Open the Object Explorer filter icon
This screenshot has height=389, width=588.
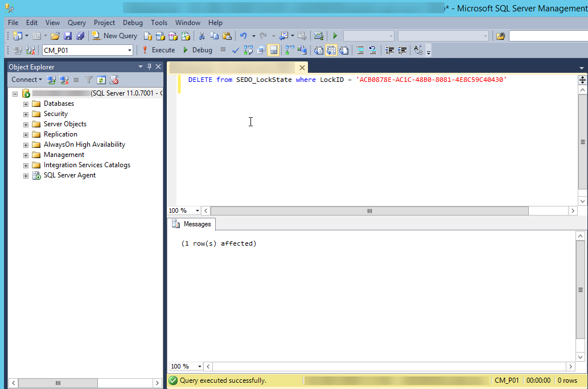pos(89,80)
